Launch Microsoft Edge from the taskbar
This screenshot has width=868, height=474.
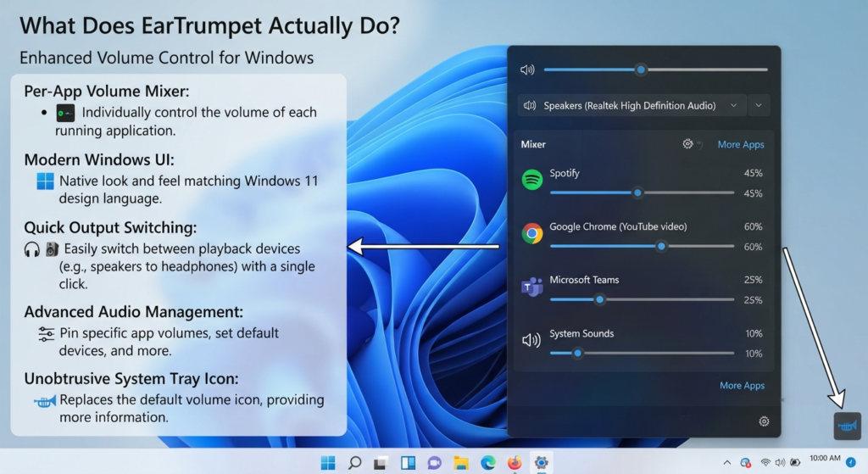487,462
